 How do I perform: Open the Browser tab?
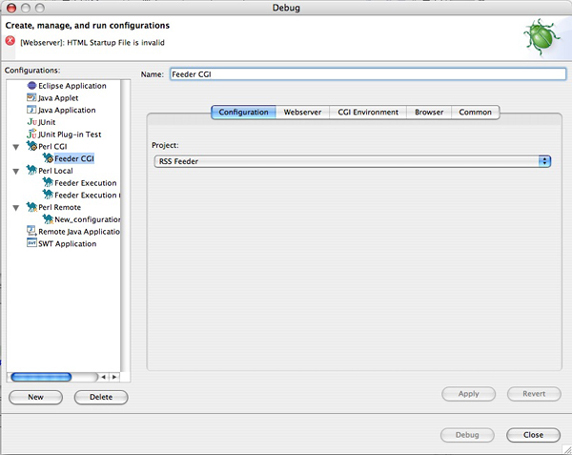429,112
